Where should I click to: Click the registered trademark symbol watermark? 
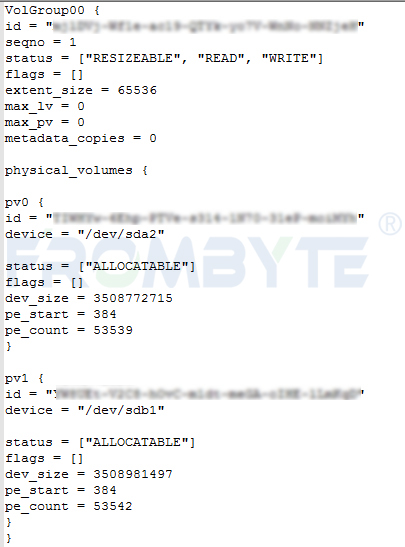point(390,224)
